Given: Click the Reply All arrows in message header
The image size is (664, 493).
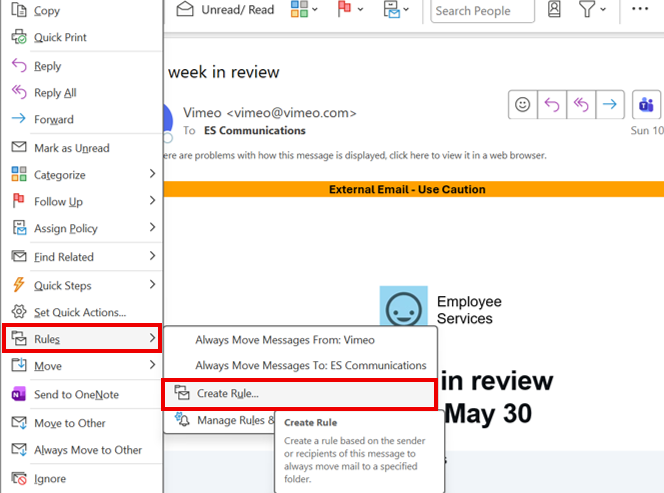Looking at the screenshot, I should (x=581, y=104).
